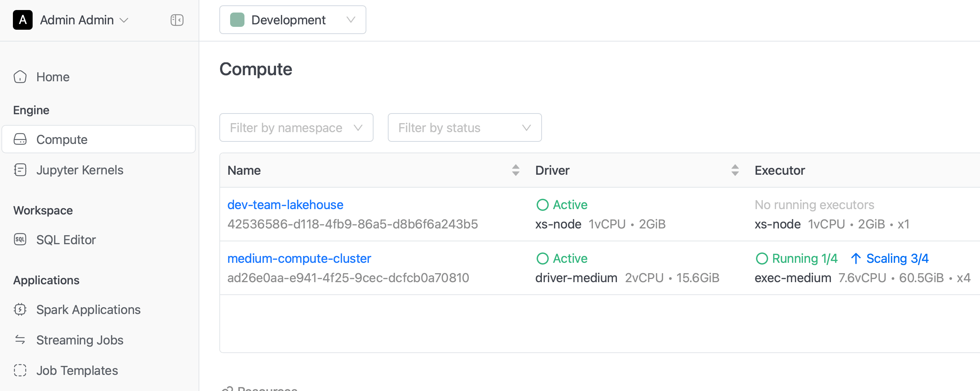Open the dev-team-lakehouse cluster link
980x391 pixels.
click(x=285, y=205)
